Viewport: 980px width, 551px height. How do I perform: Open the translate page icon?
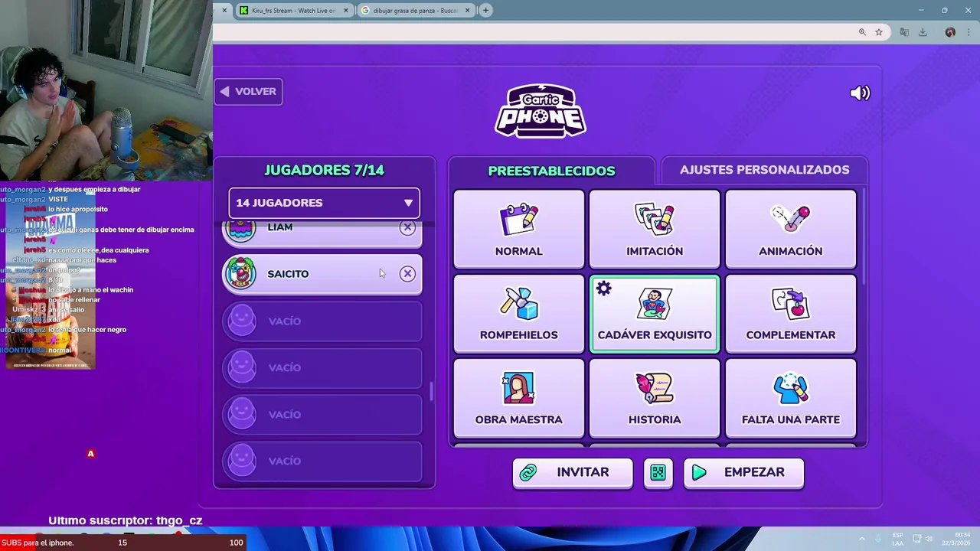(x=904, y=32)
